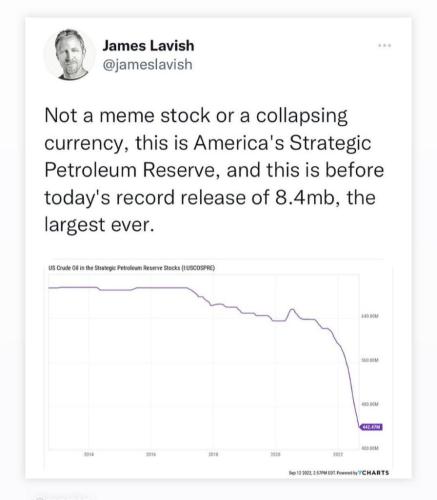This screenshot has height=500, width=437.
Task: Click the purple 442.47M value tag
Action: 371,427
